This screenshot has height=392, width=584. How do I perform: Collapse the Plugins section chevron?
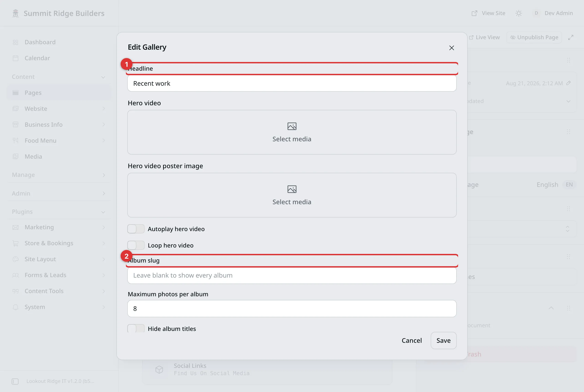pyautogui.click(x=103, y=212)
